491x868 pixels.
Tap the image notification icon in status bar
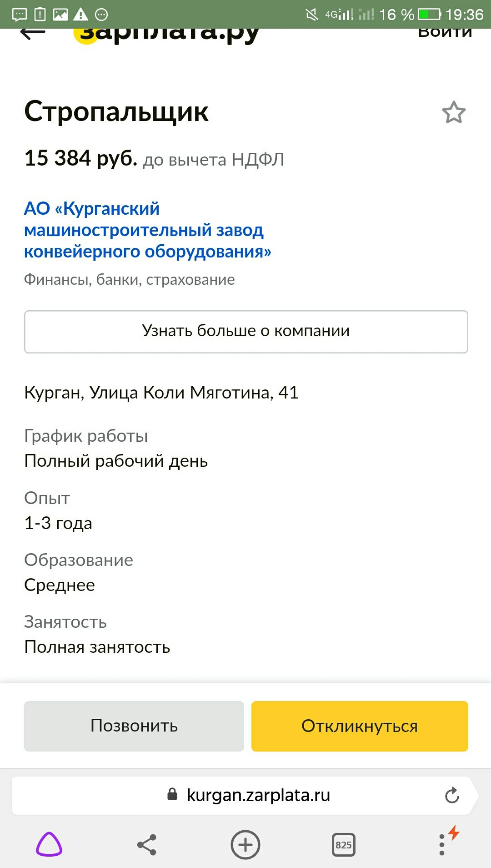point(60,15)
